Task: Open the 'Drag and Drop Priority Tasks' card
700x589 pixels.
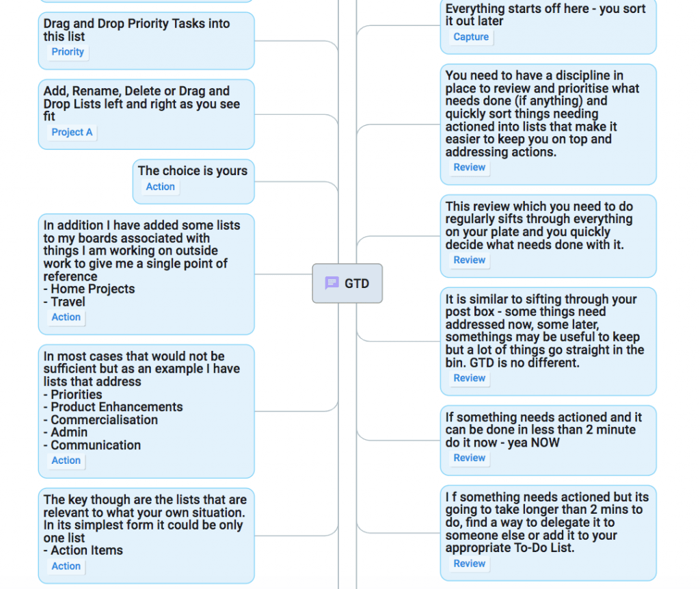Action: pyautogui.click(x=146, y=40)
